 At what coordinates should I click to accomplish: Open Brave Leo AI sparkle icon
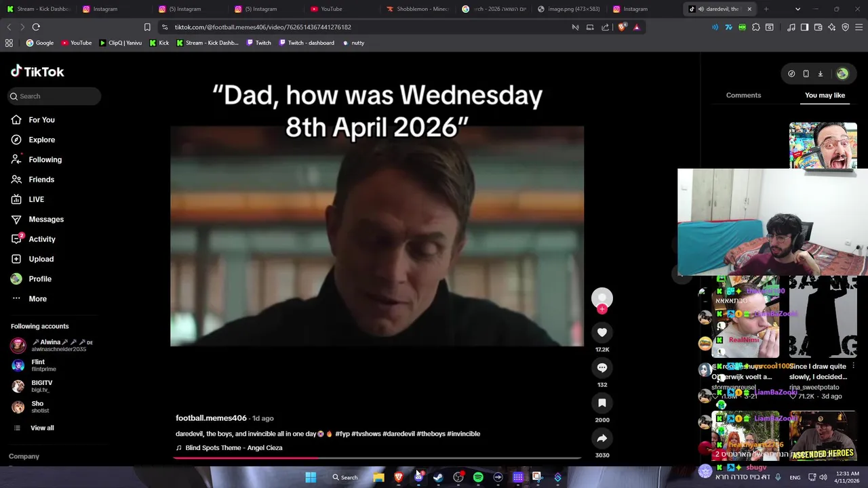click(x=831, y=27)
